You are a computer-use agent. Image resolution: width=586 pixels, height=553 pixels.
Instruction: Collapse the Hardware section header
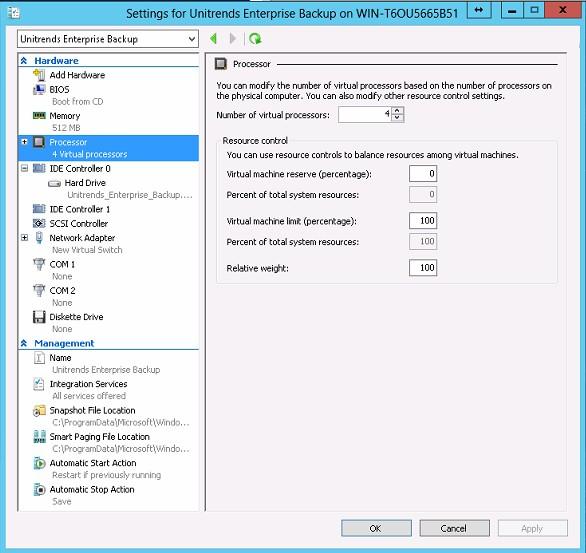[24, 61]
